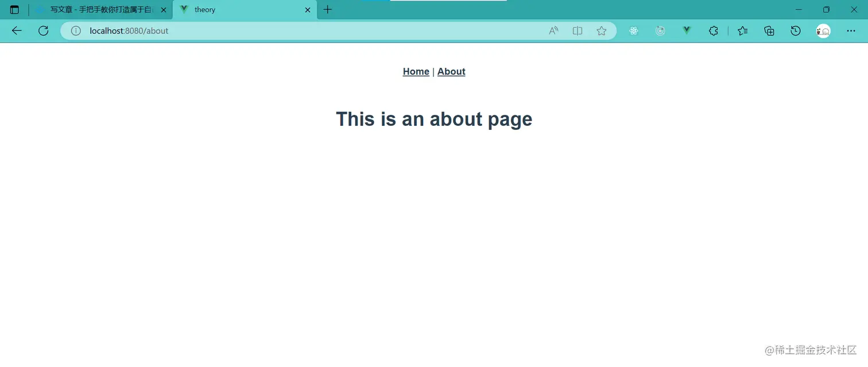Viewport: 868px width, 367px height.
Task: Reload the current page
Action: (43, 30)
